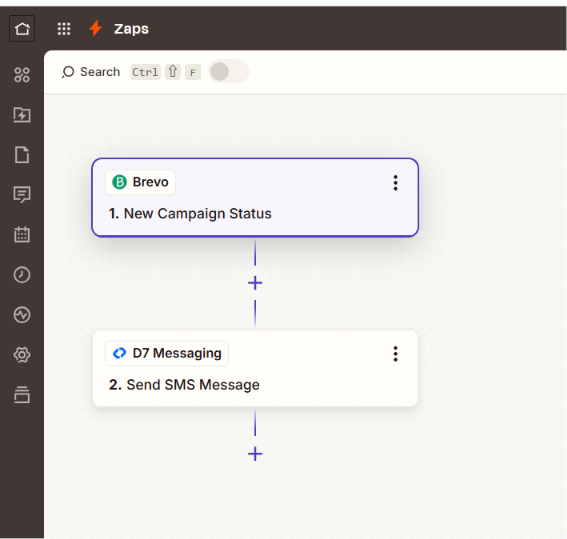The image size is (567, 539).
Task: Add a step after Send SMS Message
Action: (255, 454)
